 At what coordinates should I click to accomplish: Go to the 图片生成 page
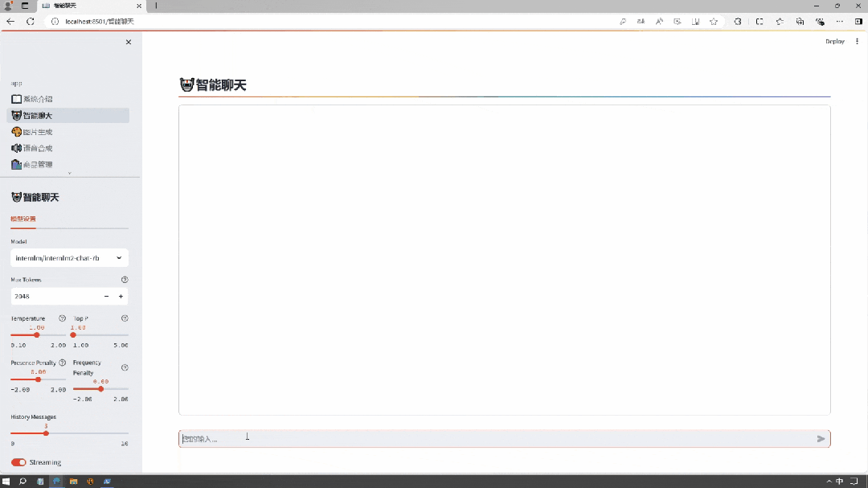[x=68, y=132]
